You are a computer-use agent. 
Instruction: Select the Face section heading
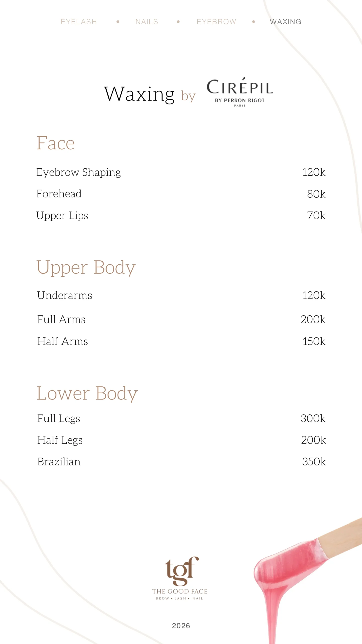pyautogui.click(x=56, y=143)
